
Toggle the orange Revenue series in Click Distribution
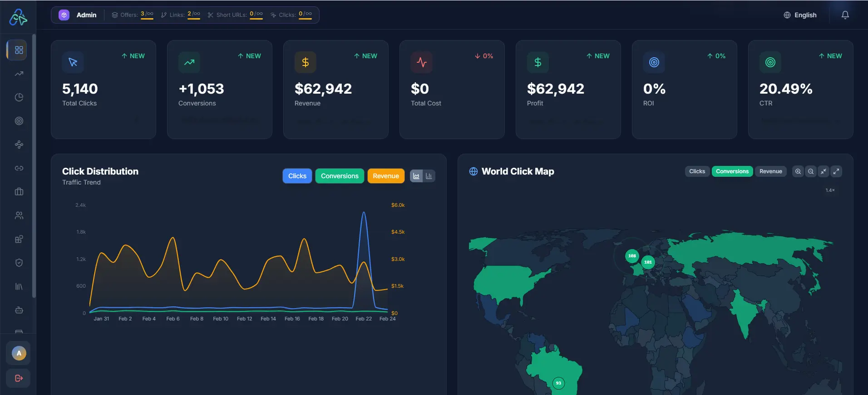(386, 176)
